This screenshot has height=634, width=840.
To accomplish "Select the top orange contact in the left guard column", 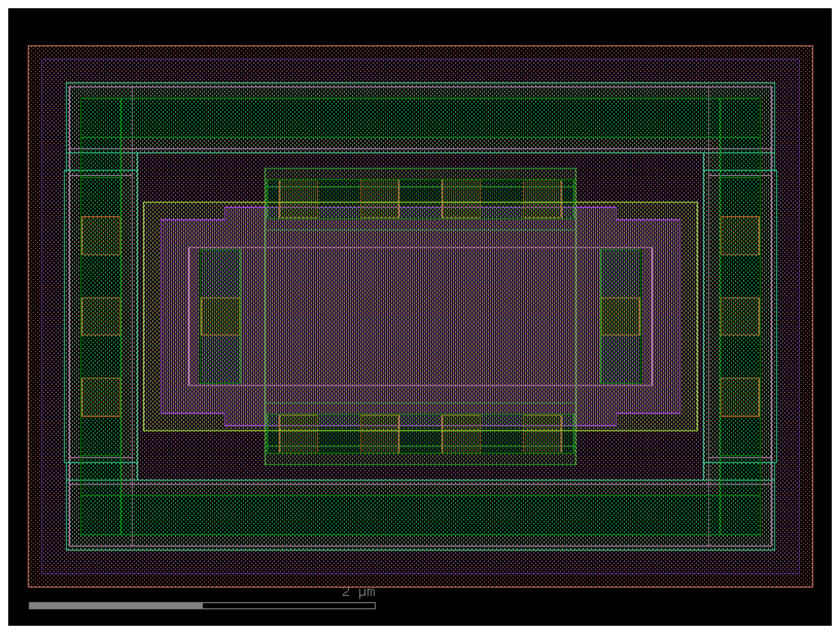I will (x=101, y=235).
